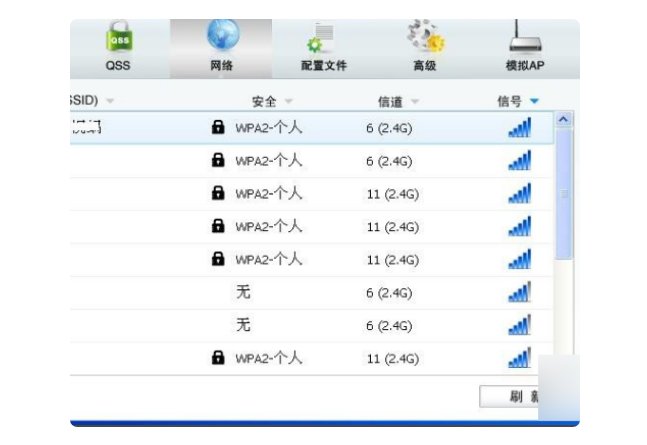Click the scrollbar up arrow button
Image resolution: width=647 pixels, height=445 pixels.
tap(564, 120)
